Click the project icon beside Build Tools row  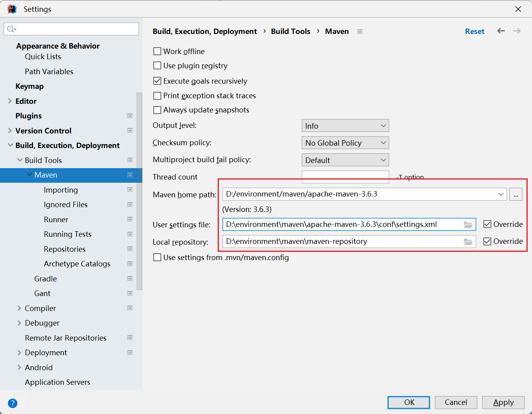(130, 160)
